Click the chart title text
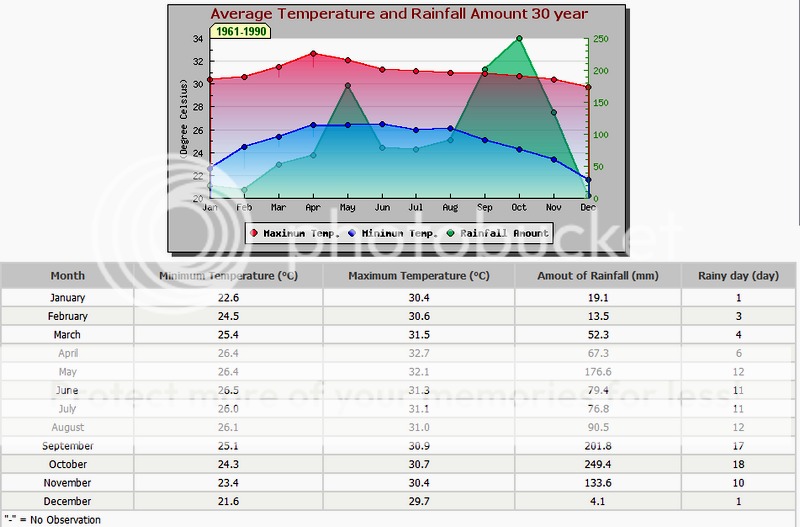 click(399, 14)
